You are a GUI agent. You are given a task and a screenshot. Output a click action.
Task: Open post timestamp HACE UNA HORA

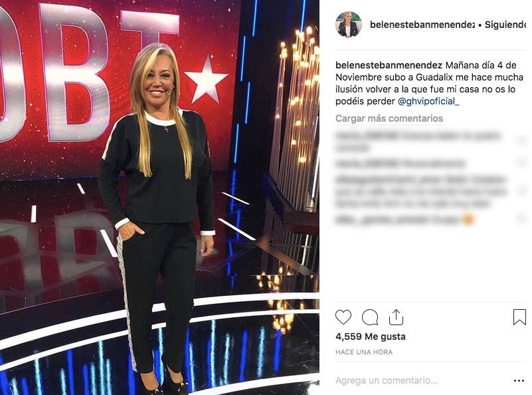364,352
